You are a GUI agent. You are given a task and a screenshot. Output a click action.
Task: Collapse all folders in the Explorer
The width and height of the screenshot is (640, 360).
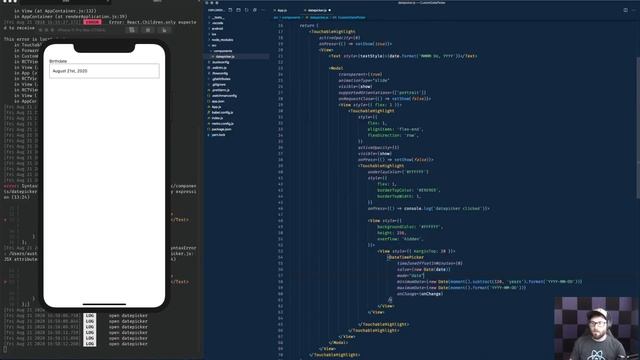[255, 10]
